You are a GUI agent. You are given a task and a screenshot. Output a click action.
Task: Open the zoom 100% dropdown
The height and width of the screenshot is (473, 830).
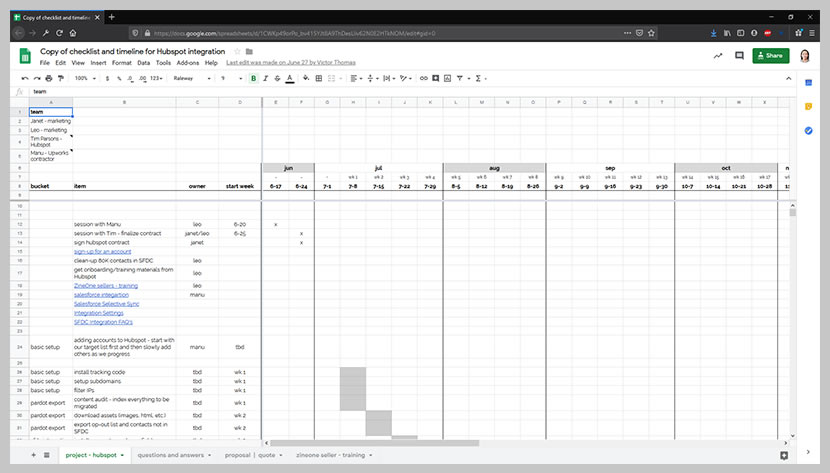click(x=85, y=78)
